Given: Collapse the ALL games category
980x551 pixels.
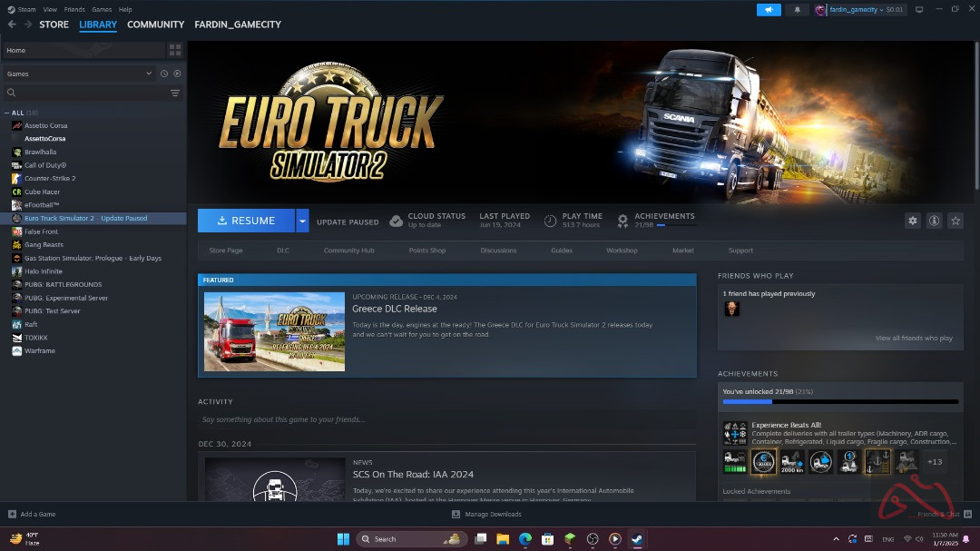Looking at the screenshot, I should coord(8,113).
